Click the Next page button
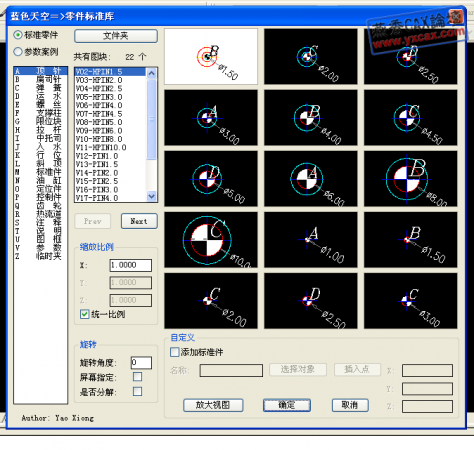Image resolution: width=474 pixels, height=450 pixels. coord(139,221)
